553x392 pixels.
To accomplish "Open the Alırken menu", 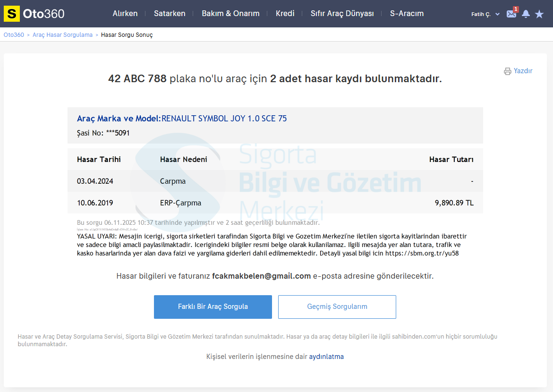I will (x=125, y=14).
